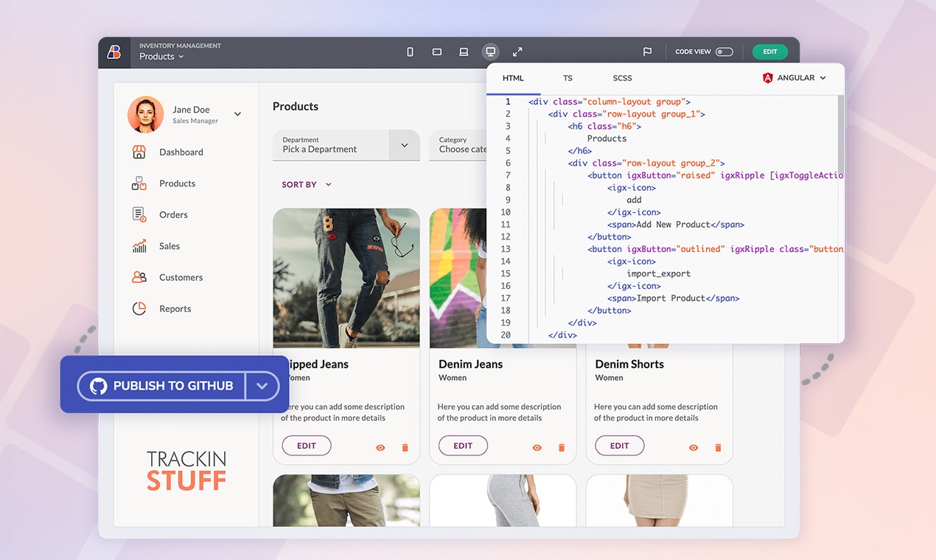Click the Publish to GitHub button
936x560 pixels.
(x=162, y=385)
